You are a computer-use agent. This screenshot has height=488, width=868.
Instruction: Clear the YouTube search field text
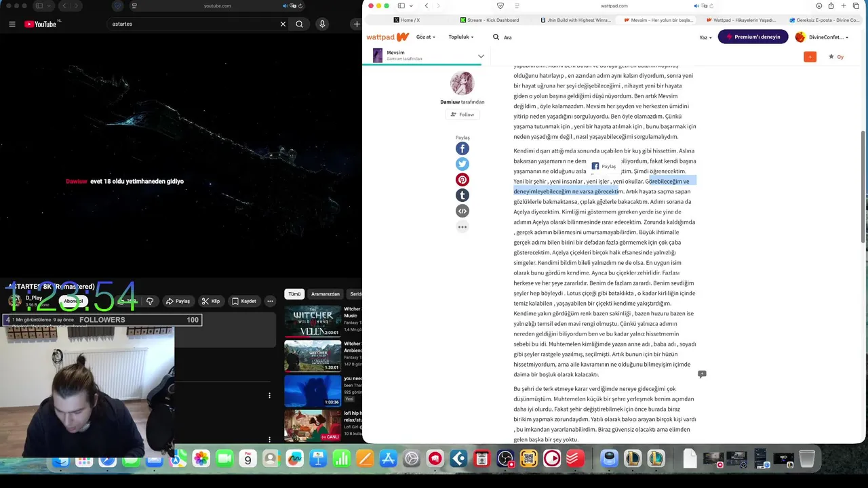tap(283, 24)
